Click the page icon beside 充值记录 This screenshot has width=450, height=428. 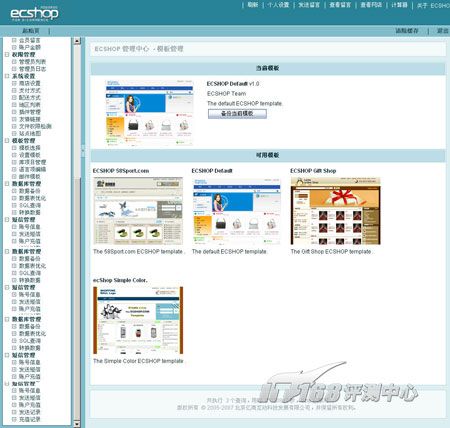(14, 419)
